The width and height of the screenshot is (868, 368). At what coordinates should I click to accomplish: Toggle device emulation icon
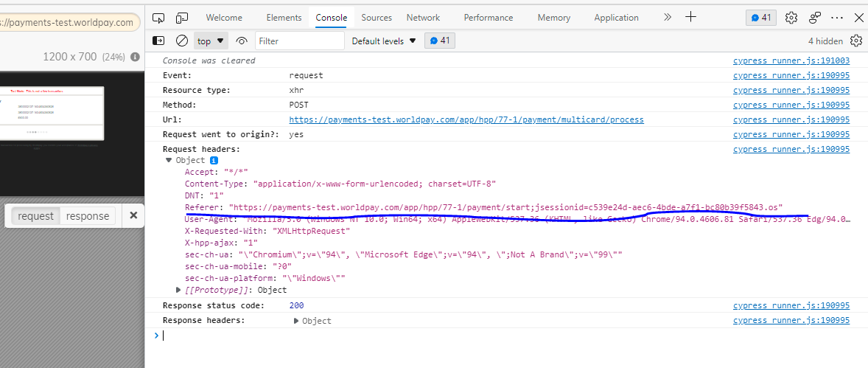tap(182, 18)
